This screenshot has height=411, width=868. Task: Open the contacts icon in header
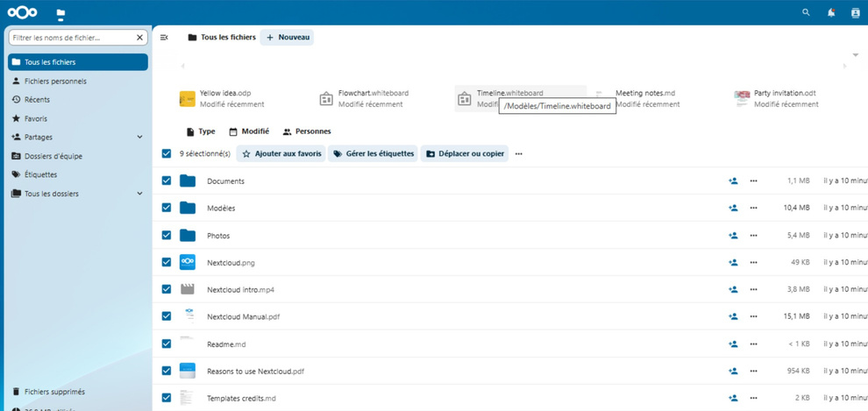click(x=856, y=13)
